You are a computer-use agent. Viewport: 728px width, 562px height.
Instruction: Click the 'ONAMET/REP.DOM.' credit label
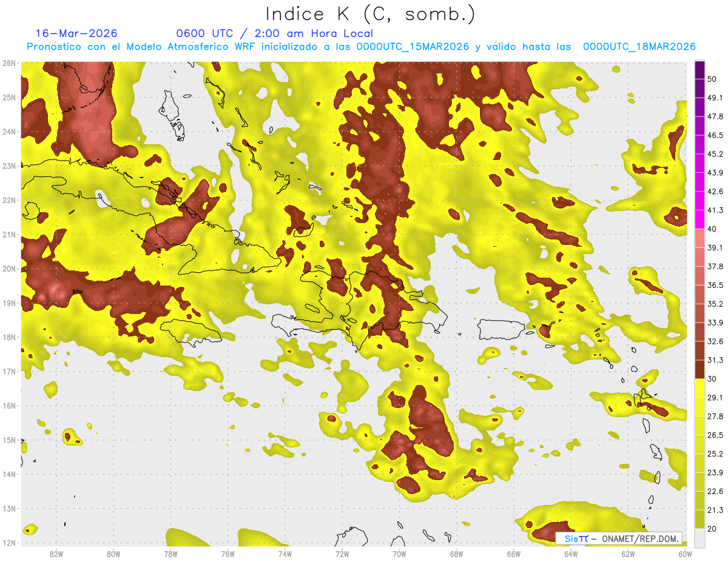[x=639, y=538]
